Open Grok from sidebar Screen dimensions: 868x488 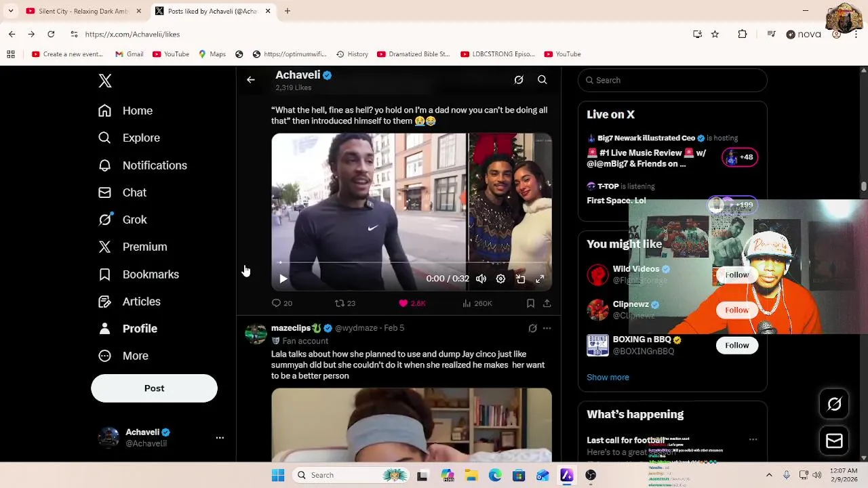(122, 220)
